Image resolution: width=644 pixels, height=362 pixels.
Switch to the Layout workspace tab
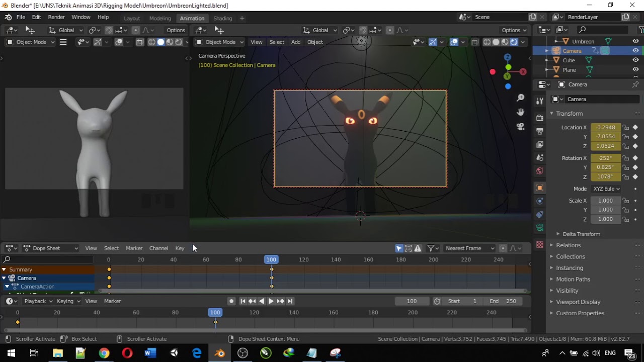point(132,18)
